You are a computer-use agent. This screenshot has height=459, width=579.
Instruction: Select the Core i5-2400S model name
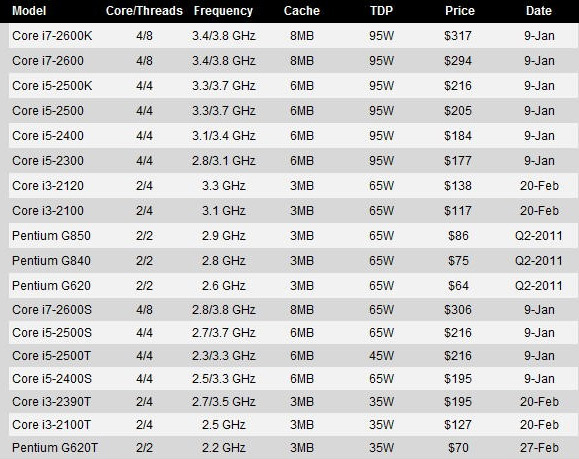click(52, 379)
